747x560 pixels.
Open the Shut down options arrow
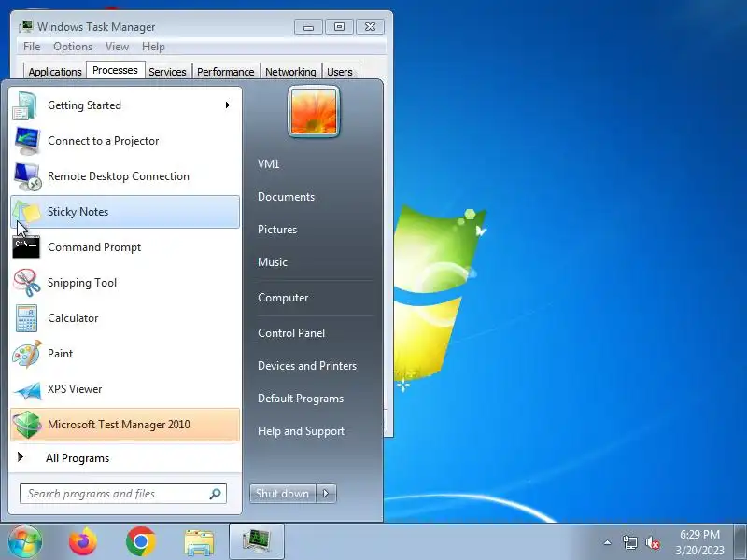326,494
